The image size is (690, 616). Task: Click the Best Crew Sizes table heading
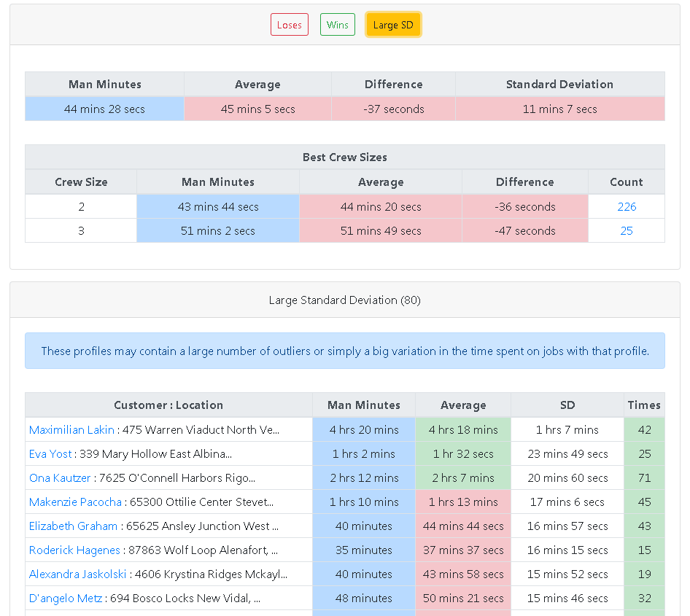pos(344,157)
